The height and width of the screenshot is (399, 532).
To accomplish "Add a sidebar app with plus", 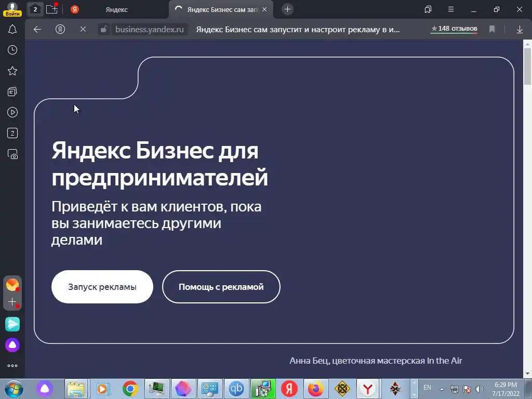I will tap(12, 302).
